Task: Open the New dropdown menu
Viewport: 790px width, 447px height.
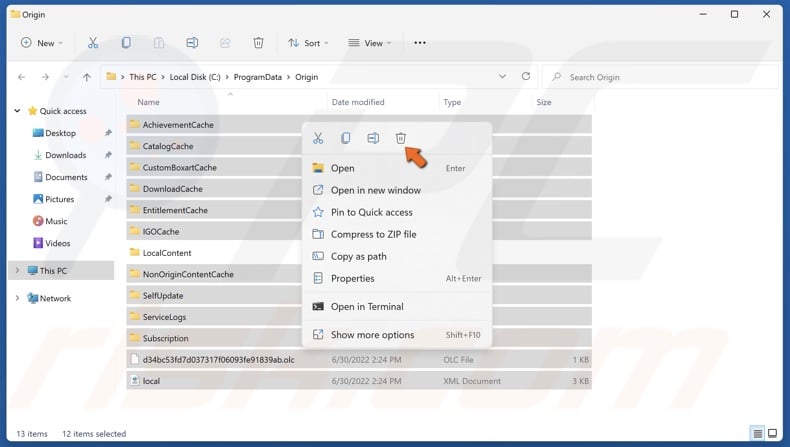Action: tap(42, 43)
